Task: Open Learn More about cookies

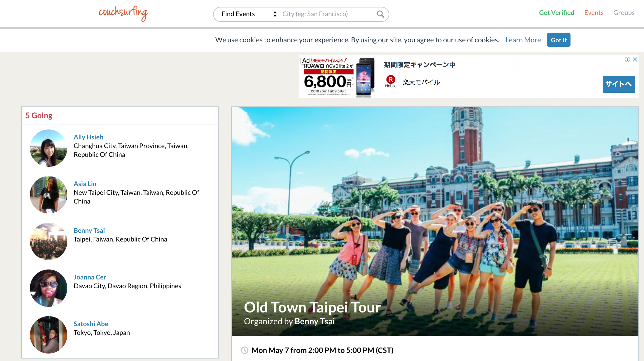Action: click(523, 40)
